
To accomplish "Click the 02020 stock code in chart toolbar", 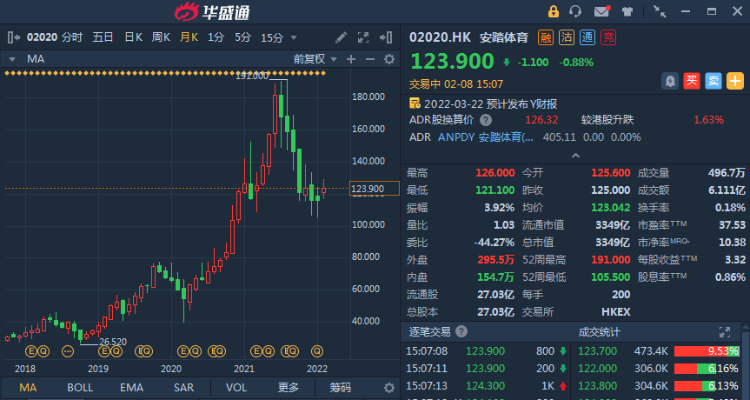I will [42, 37].
